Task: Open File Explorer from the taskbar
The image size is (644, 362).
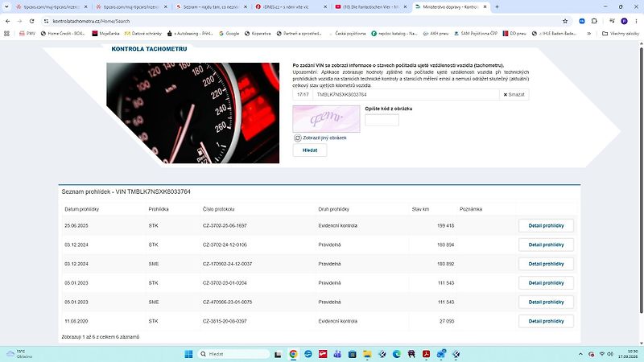Action: (367, 354)
